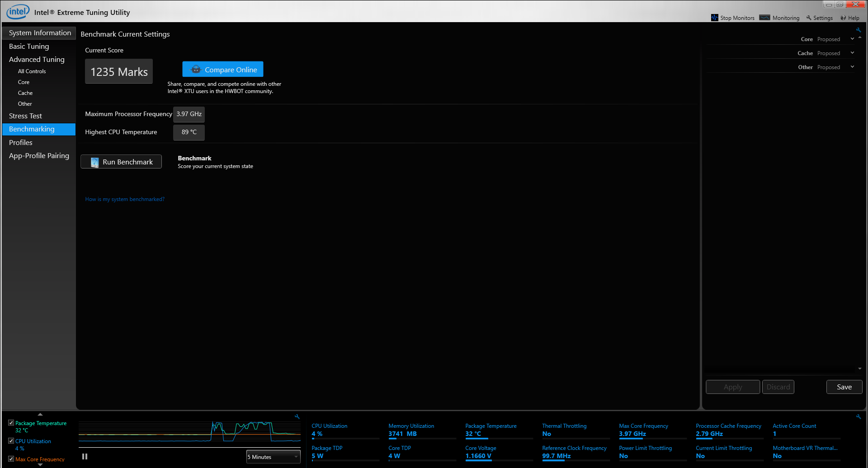The image size is (868, 468).
Task: Open System Information section
Action: (x=39, y=33)
